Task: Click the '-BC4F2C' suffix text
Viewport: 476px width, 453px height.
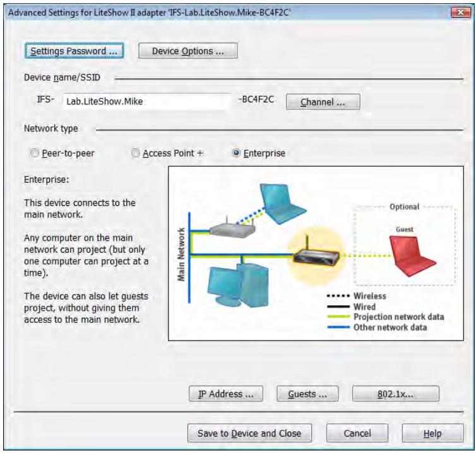Action: pyautogui.click(x=256, y=99)
